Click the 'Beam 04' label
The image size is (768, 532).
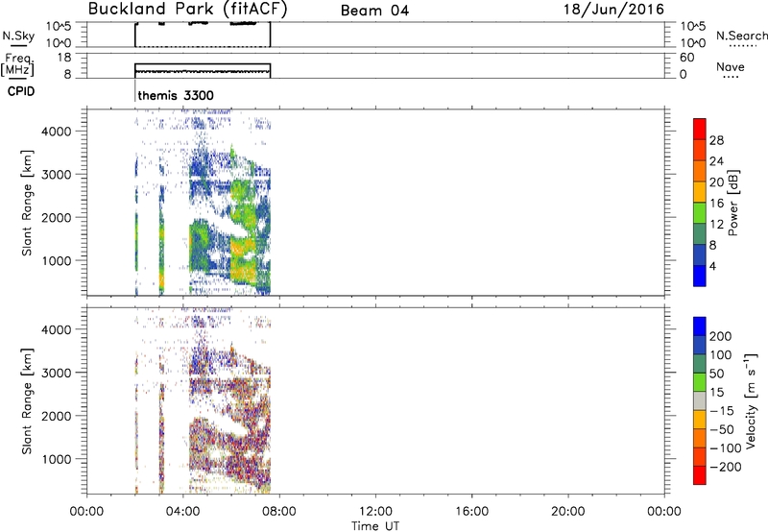[x=374, y=11]
